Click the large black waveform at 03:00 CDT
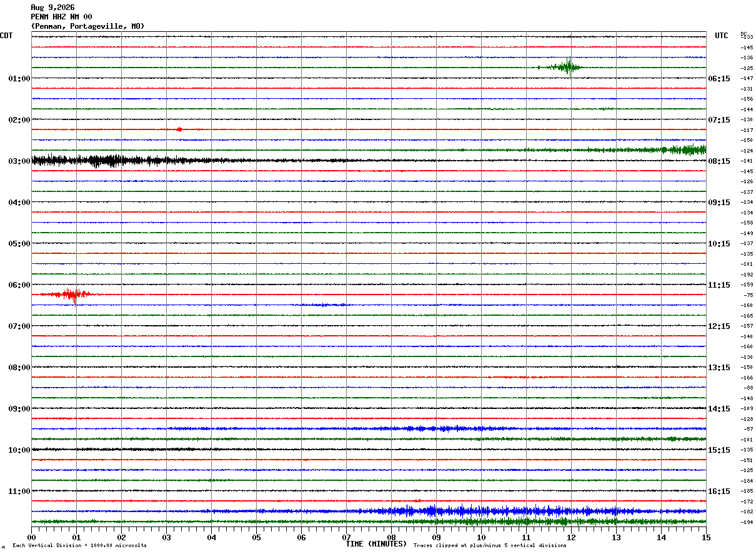Screen dimensions: 756x554 112,161
